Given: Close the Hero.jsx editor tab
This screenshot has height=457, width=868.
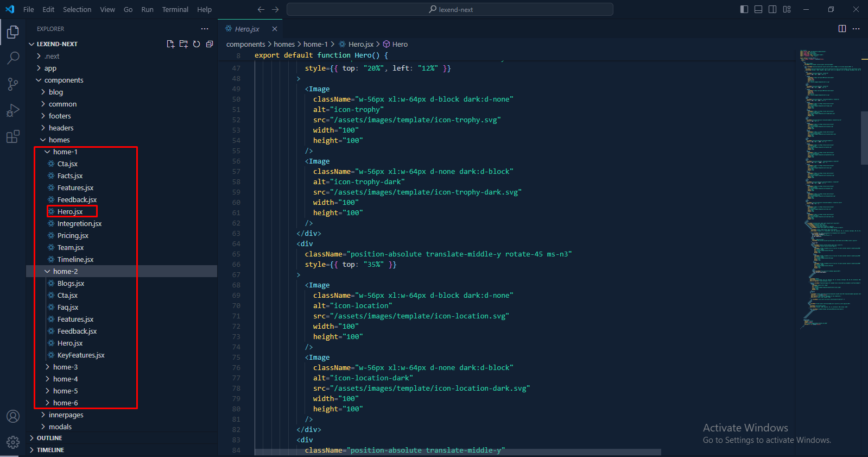Looking at the screenshot, I should coord(275,29).
